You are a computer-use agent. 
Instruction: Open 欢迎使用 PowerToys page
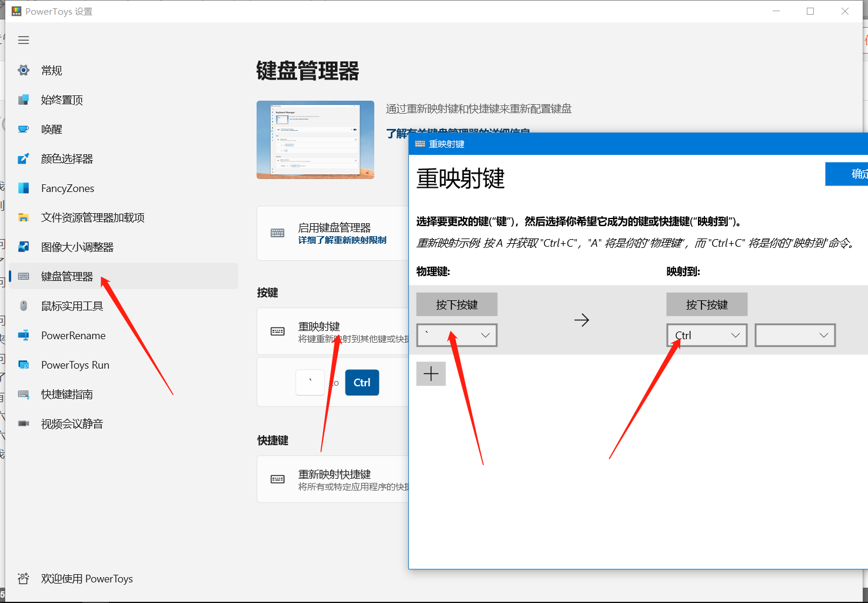pyautogui.click(x=124, y=578)
